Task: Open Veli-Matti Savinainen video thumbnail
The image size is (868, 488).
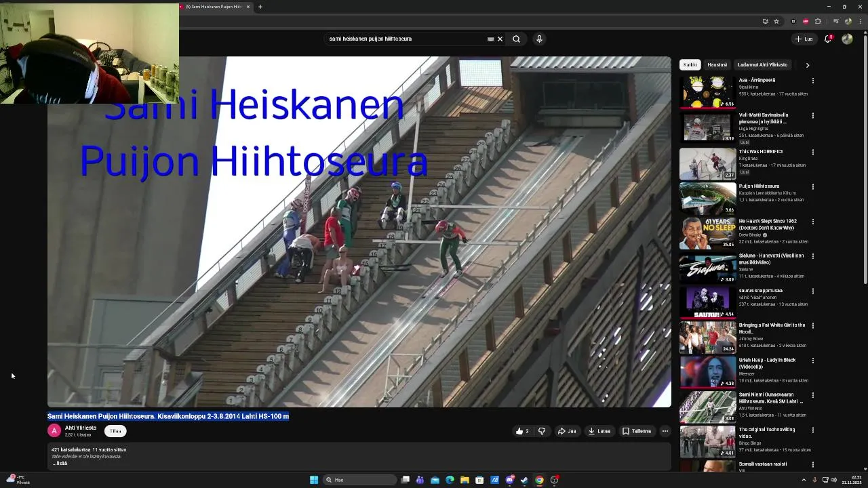Action: (707, 127)
